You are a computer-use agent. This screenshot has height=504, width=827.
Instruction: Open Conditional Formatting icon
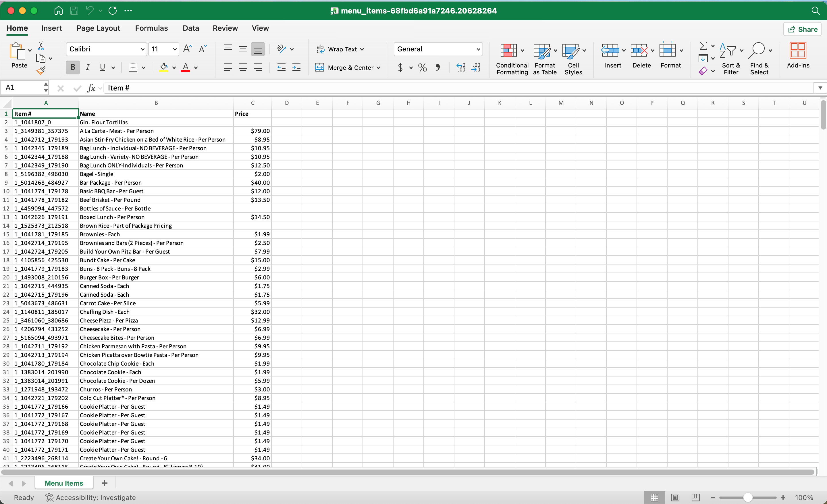tap(508, 51)
